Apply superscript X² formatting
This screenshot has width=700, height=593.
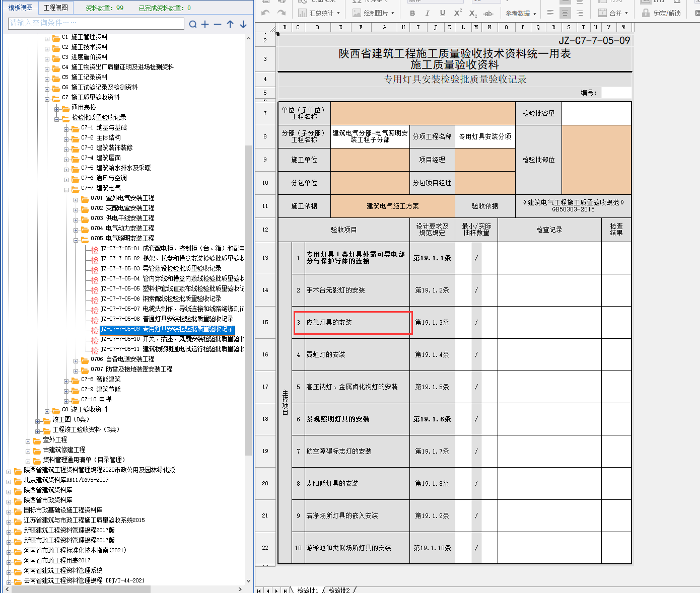pyautogui.click(x=458, y=13)
